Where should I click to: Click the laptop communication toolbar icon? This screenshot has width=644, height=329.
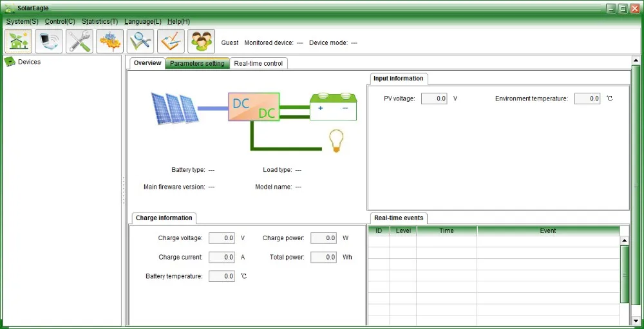tap(49, 41)
